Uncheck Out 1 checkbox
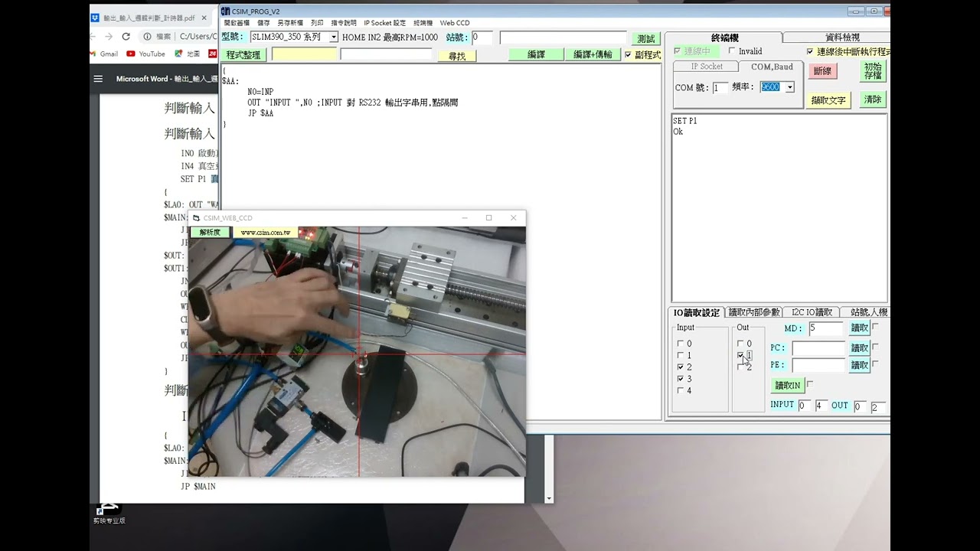 pos(740,355)
